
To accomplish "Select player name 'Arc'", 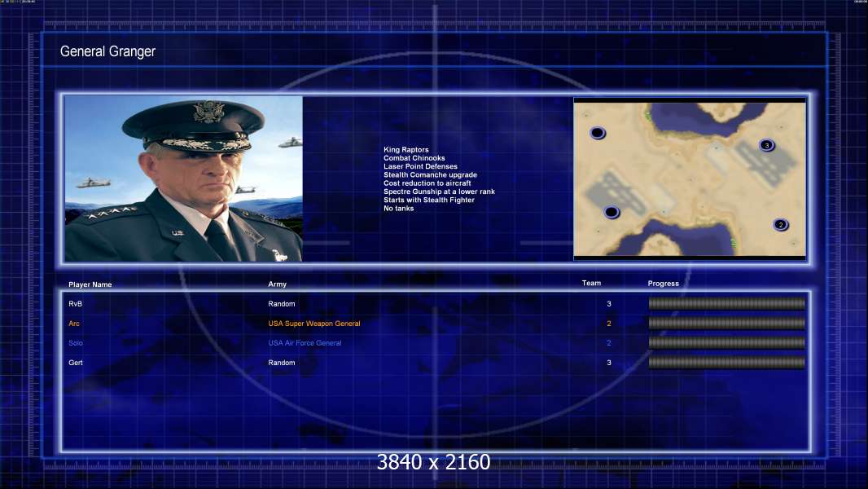I will point(73,324).
